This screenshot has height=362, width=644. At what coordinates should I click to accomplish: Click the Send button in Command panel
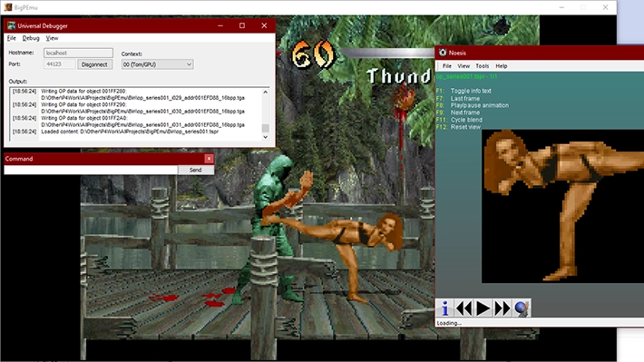(x=196, y=170)
